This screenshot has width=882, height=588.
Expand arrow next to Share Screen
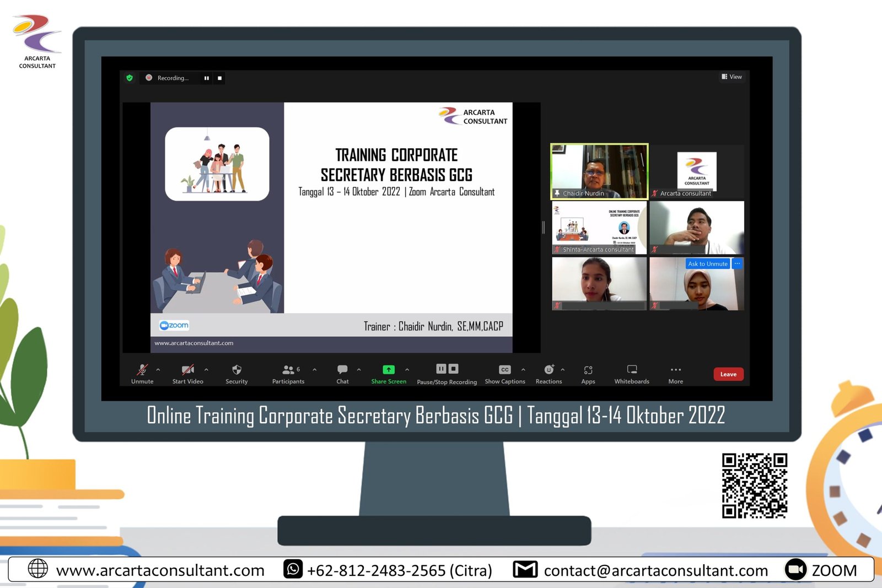coord(407,370)
